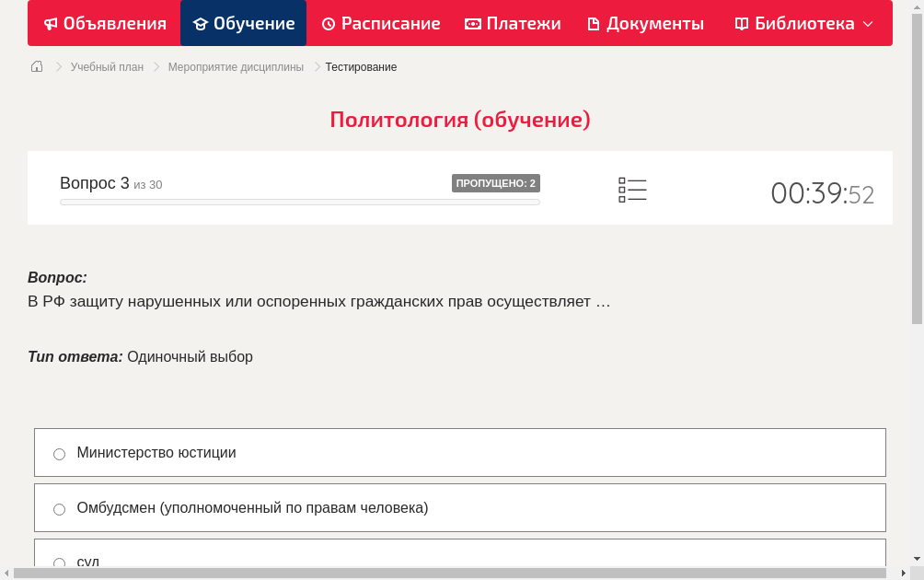Click the megaphone icon next to Объявления
Viewport: 924px width, 580px height.
point(50,23)
